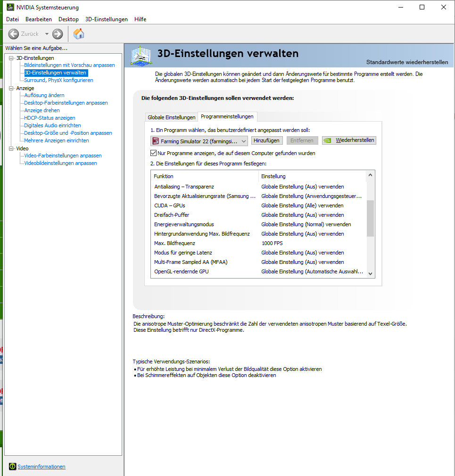
Task: Click the settings list scroll down arrow
Action: click(x=370, y=273)
